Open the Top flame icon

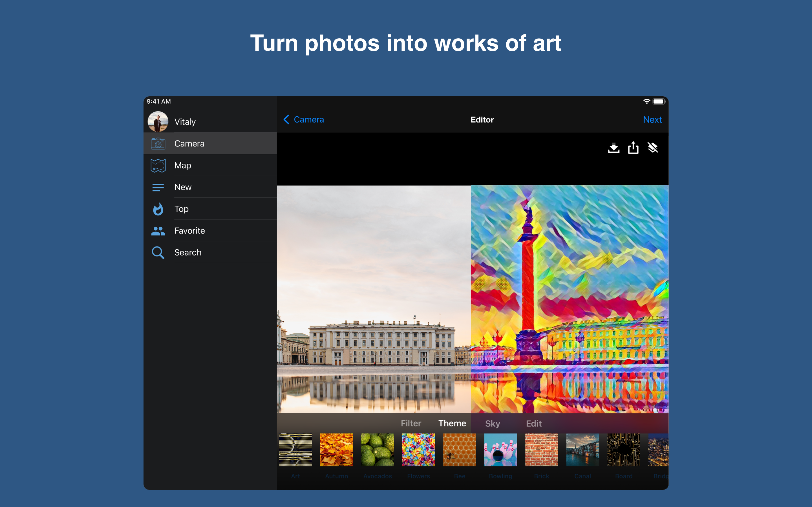158,209
